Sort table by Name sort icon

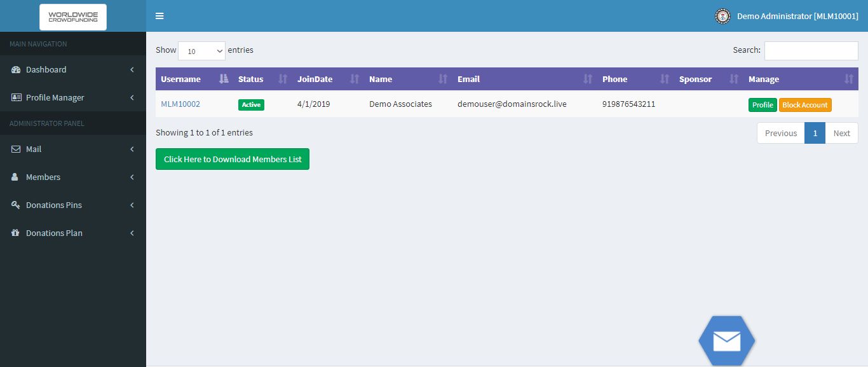click(443, 79)
